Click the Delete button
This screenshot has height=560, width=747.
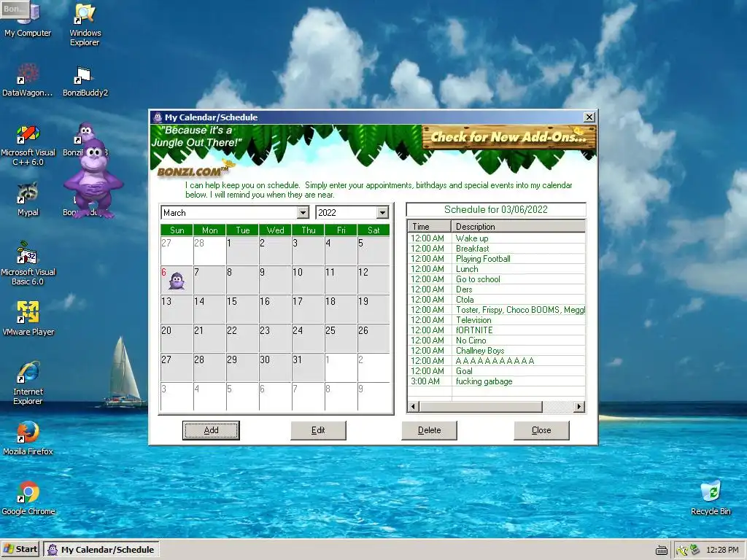(429, 430)
